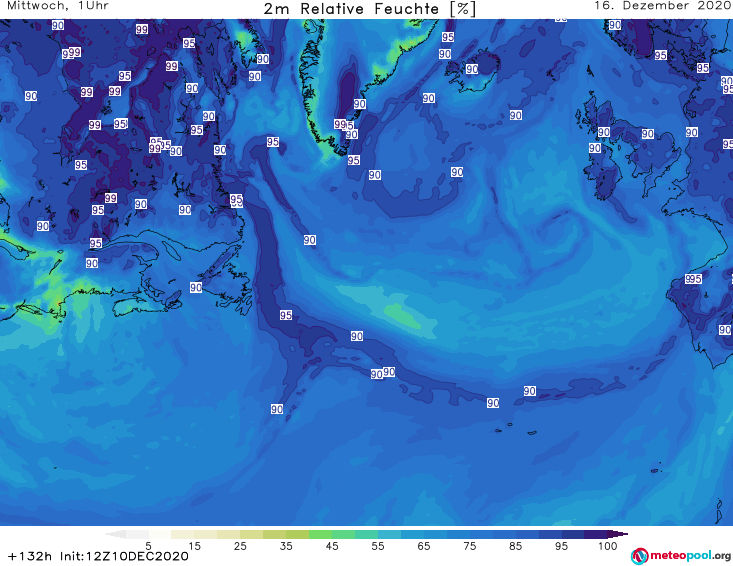Viewport: 733px width, 566px height.
Task: Click the '45' value on the color scale
Action: tap(332, 546)
